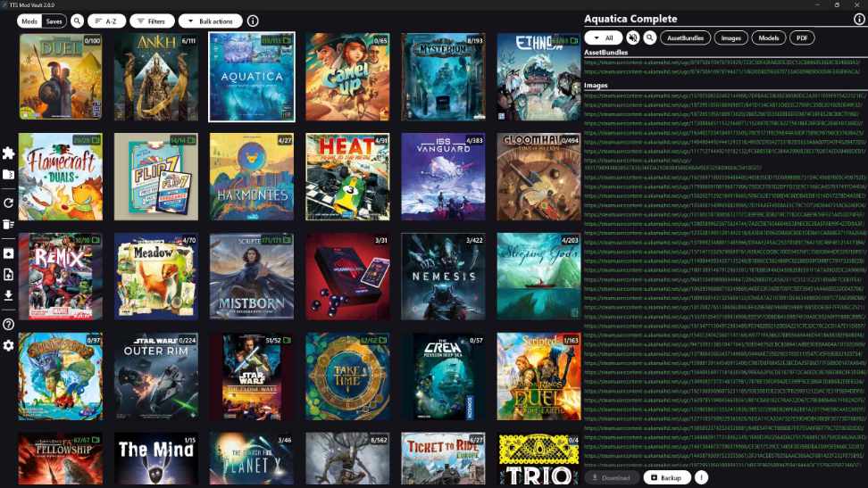Change the A-Z sort order
The height and width of the screenshot is (488, 868).
106,21
